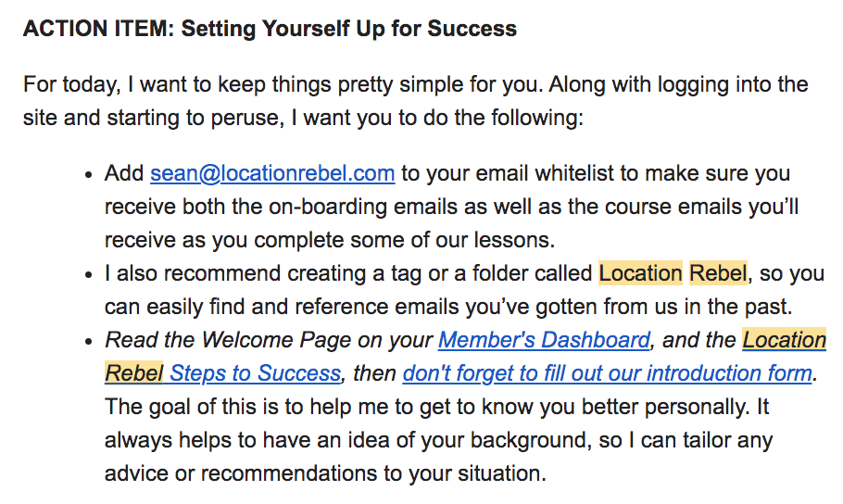Click bullet marker beside 'Read the Welcome Page'

tap(88, 342)
